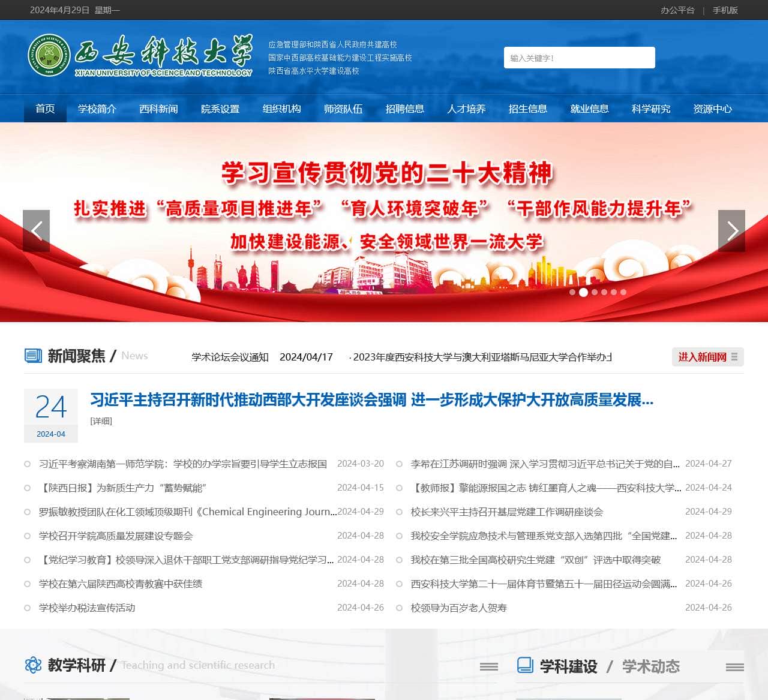Viewport: 768px width, 700px height.
Task: Open 校长来兴平 党建工作调研座谈会 news
Action: click(507, 512)
